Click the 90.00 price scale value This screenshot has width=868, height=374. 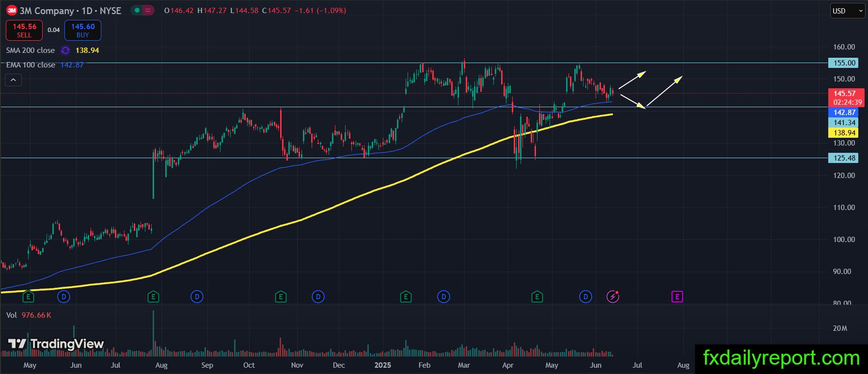pos(842,272)
